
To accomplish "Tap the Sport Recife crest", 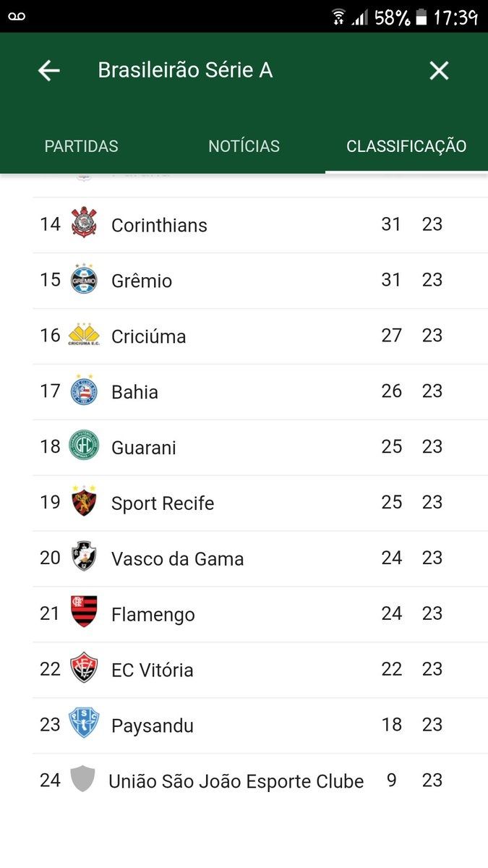I will click(84, 501).
